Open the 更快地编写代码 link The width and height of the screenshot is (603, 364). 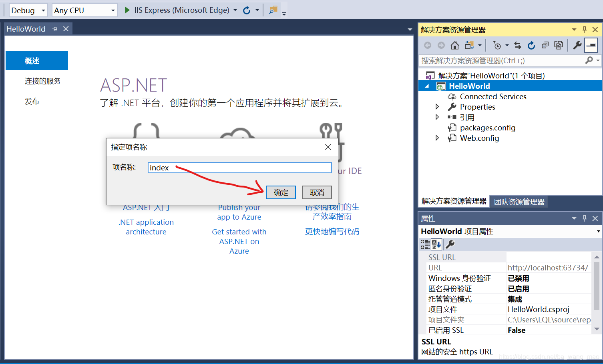[x=332, y=232]
